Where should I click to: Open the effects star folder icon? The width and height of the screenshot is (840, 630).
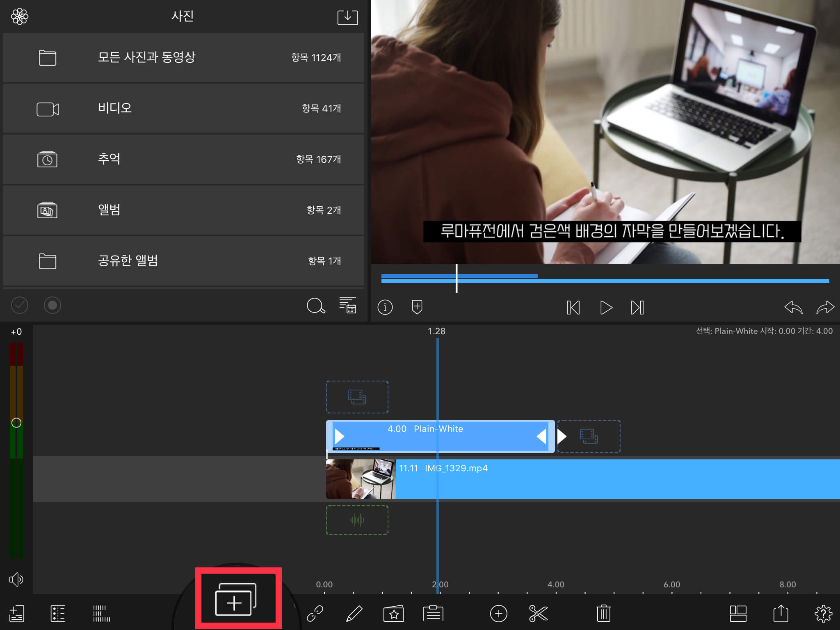coord(393,614)
